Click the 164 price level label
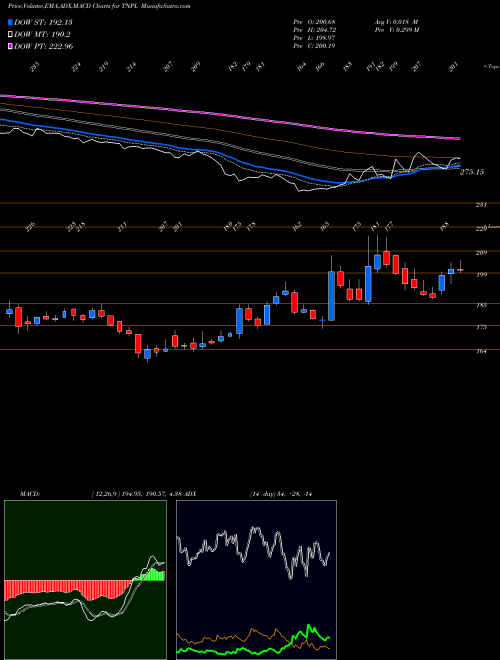The width and height of the screenshot is (500, 660). coord(481,351)
